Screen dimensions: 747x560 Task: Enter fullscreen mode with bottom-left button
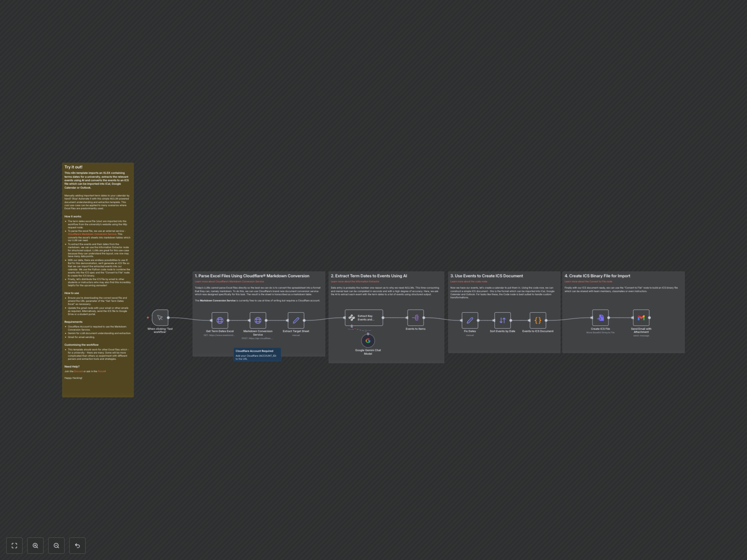[14, 545]
